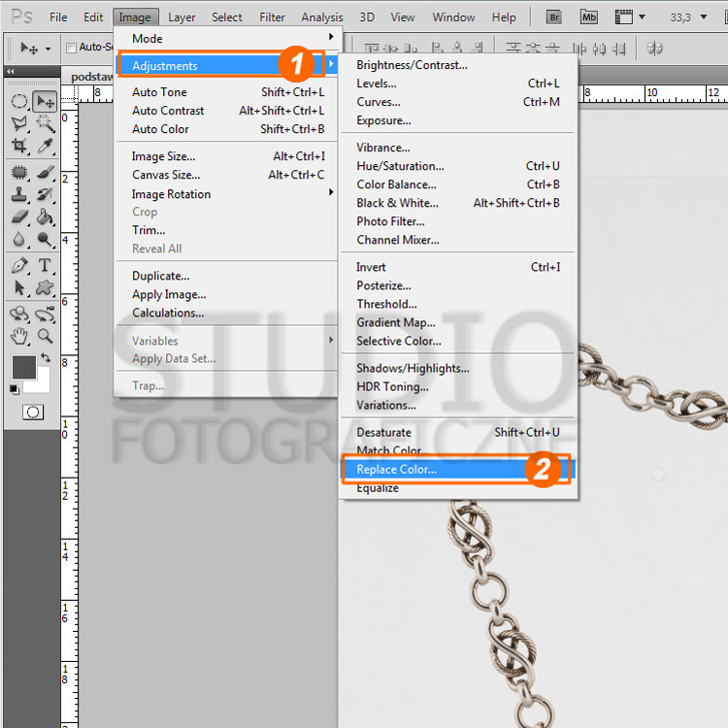Choose Replace Color from Adjustments

pos(396,470)
